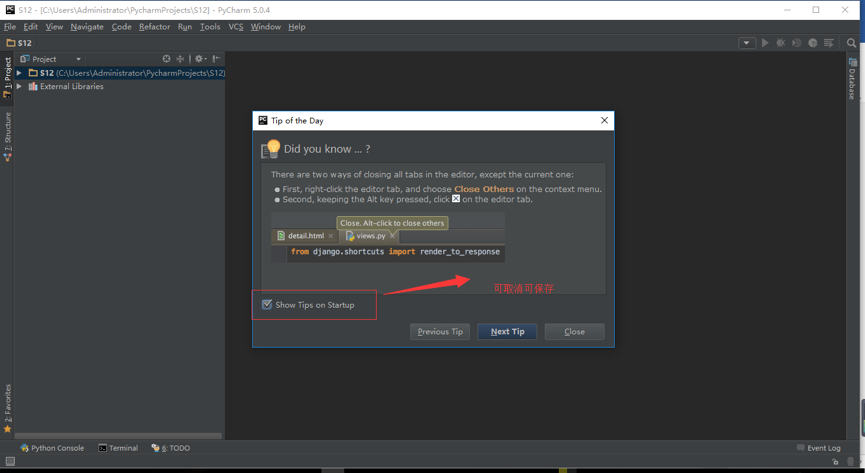Image resolution: width=865 pixels, height=473 pixels.
Task: Expand the External Libraries node
Action: [x=19, y=86]
